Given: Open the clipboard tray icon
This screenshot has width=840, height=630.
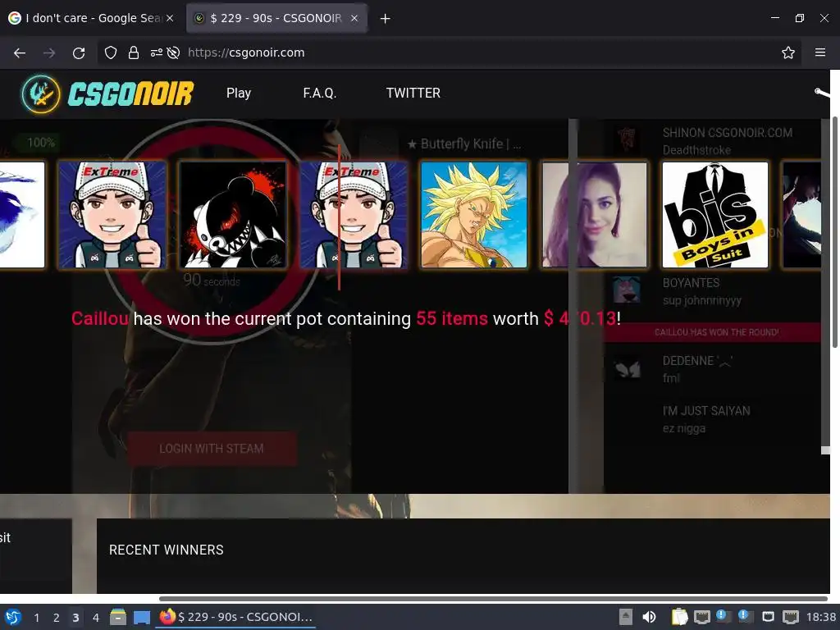Looking at the screenshot, I should 679,617.
